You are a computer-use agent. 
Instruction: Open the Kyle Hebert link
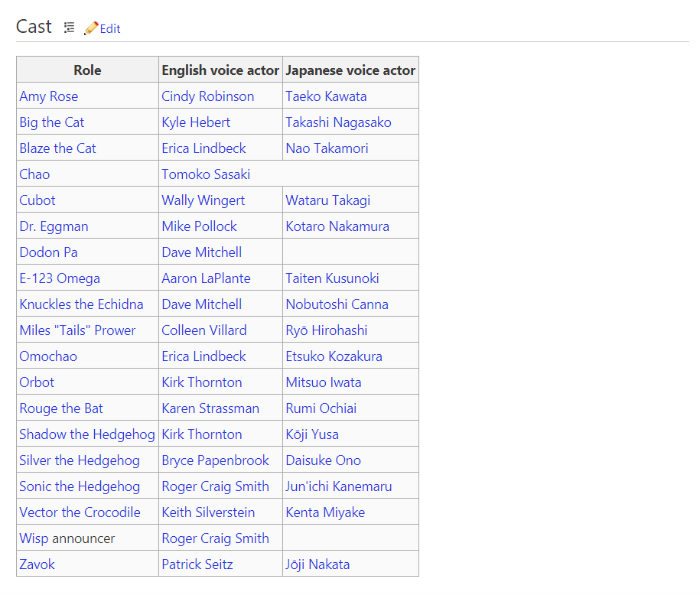point(196,122)
